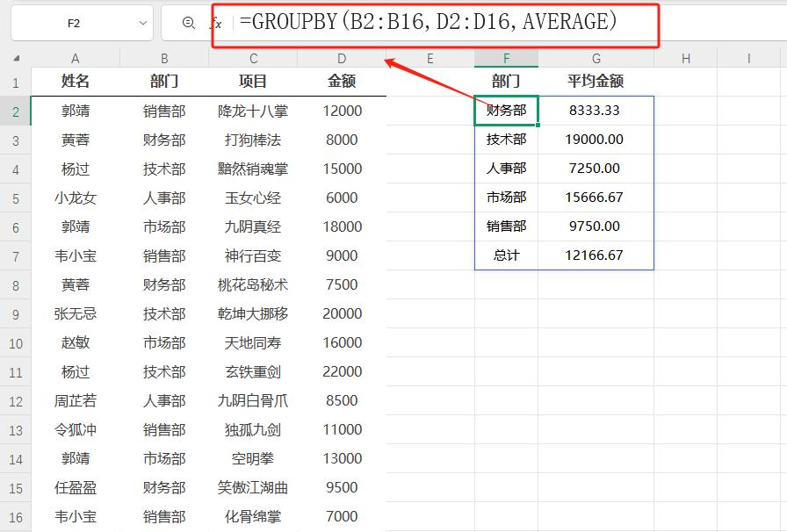This screenshot has height=532, width=787.
Task: Select column I header
Action: tap(748, 58)
